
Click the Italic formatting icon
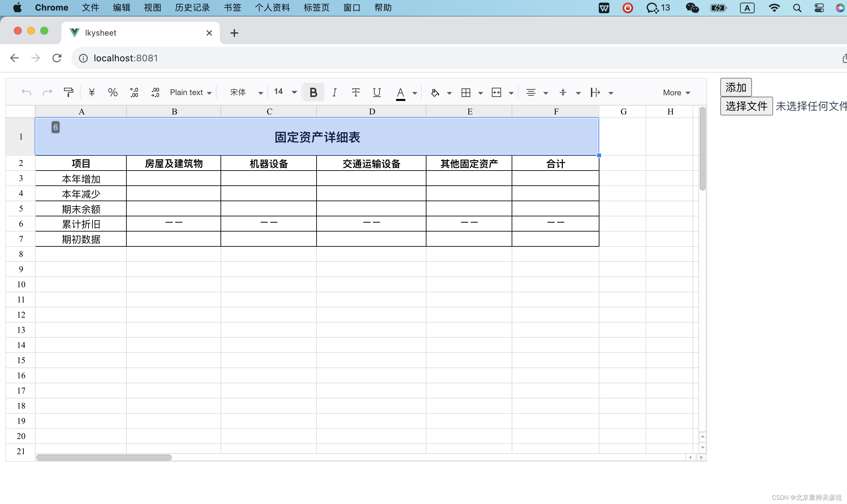tap(334, 92)
